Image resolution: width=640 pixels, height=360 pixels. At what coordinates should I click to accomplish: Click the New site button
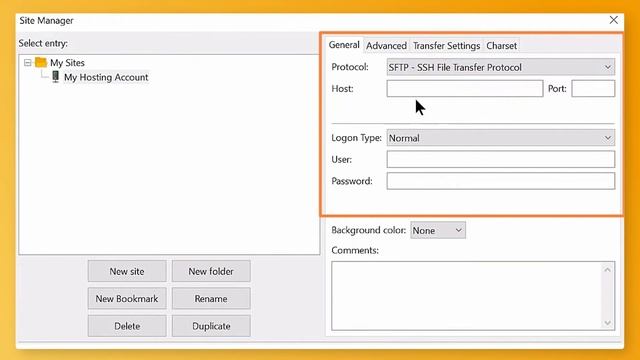click(x=127, y=271)
